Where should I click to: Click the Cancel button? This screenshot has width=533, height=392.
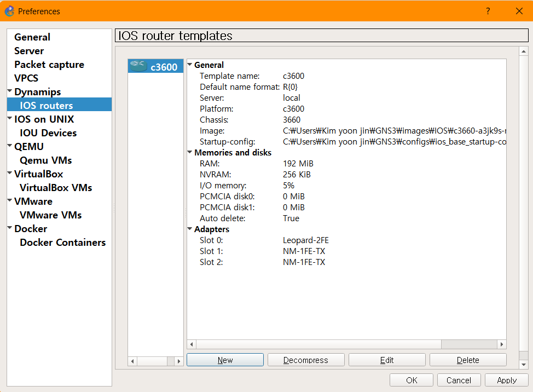coord(459,380)
